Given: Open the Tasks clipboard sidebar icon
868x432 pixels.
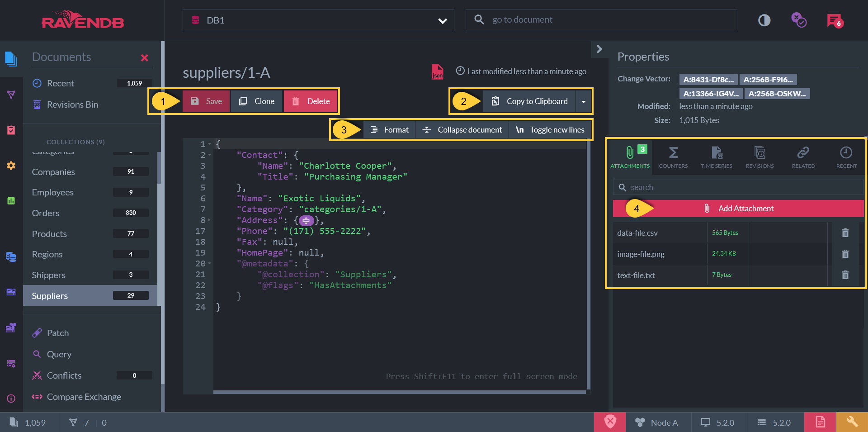Looking at the screenshot, I should coord(11,130).
